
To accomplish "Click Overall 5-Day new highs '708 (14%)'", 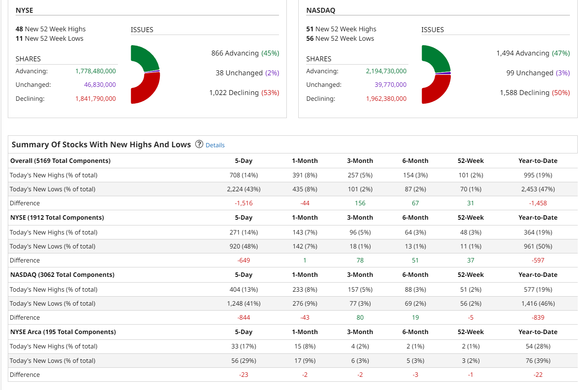I will point(244,175).
